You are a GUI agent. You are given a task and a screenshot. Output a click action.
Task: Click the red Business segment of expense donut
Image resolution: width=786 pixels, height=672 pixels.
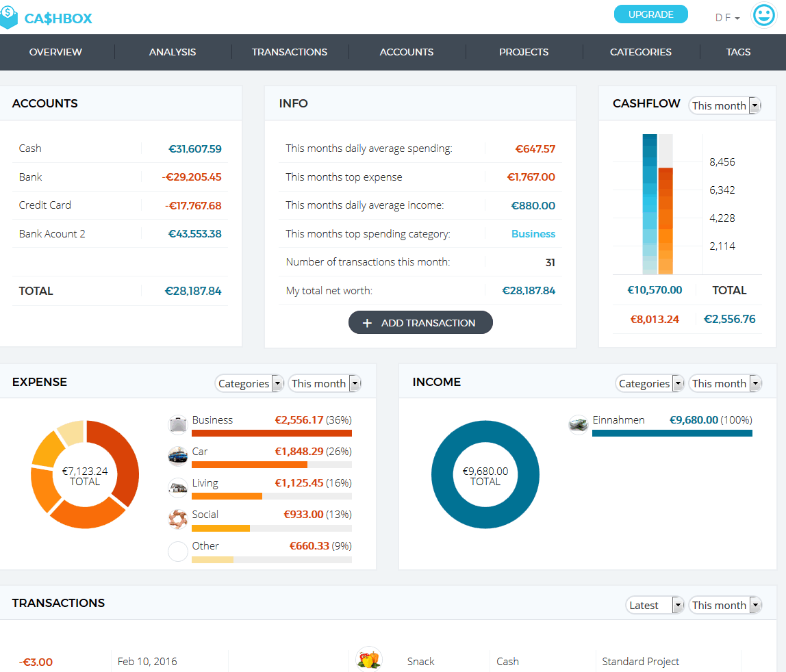coord(122,453)
